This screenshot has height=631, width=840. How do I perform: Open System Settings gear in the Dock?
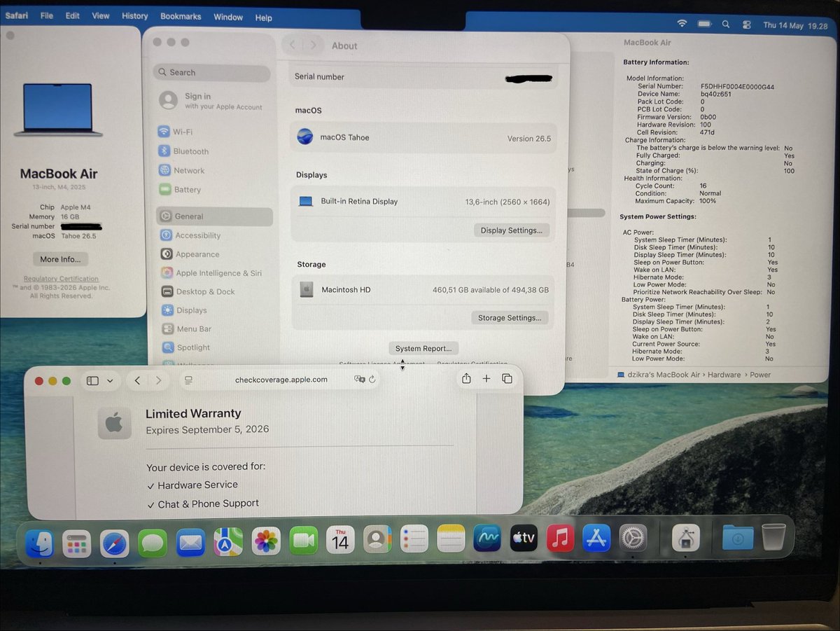point(633,538)
